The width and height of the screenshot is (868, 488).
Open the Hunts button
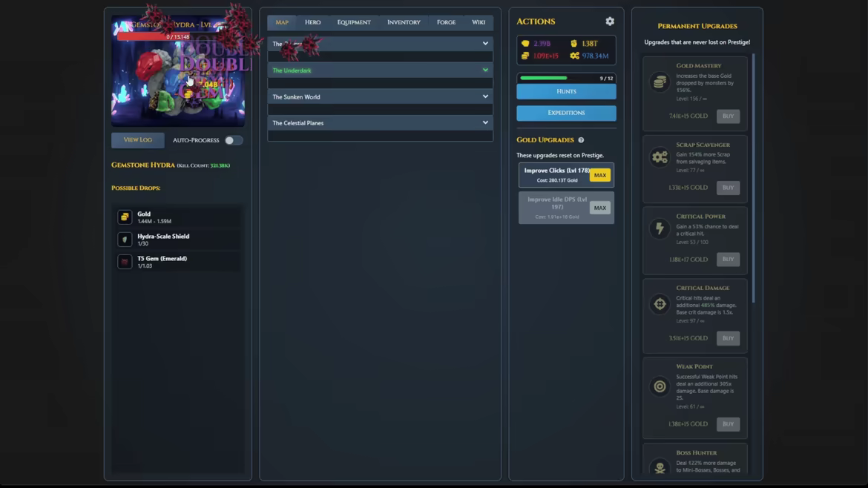566,91
